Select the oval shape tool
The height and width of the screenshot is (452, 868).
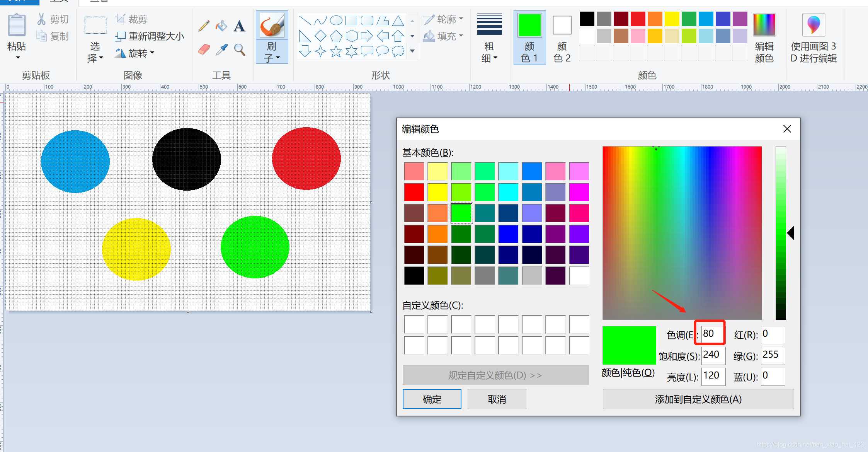click(336, 20)
